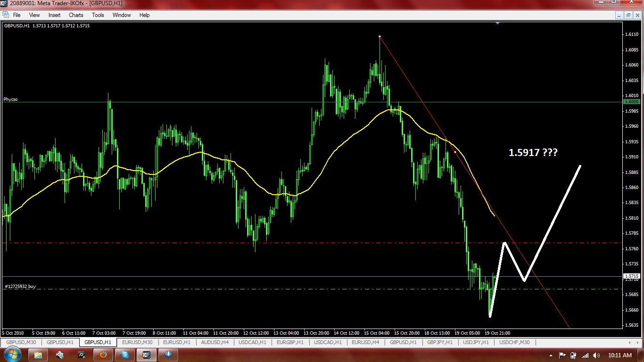This screenshot has width=644, height=362.
Task: Click the 1.6000 price level tag
Action: 631,102
